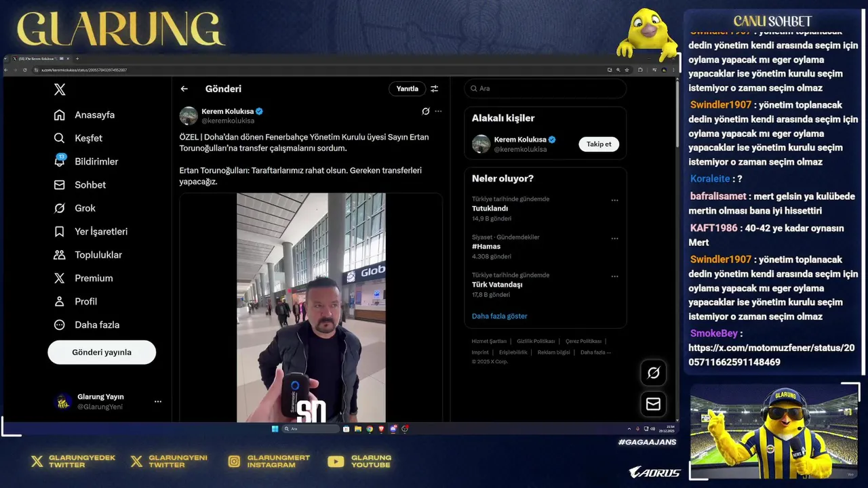Click Kerem Kolukısa avatar on the post
This screenshot has width=868, height=488.
pos(189,115)
